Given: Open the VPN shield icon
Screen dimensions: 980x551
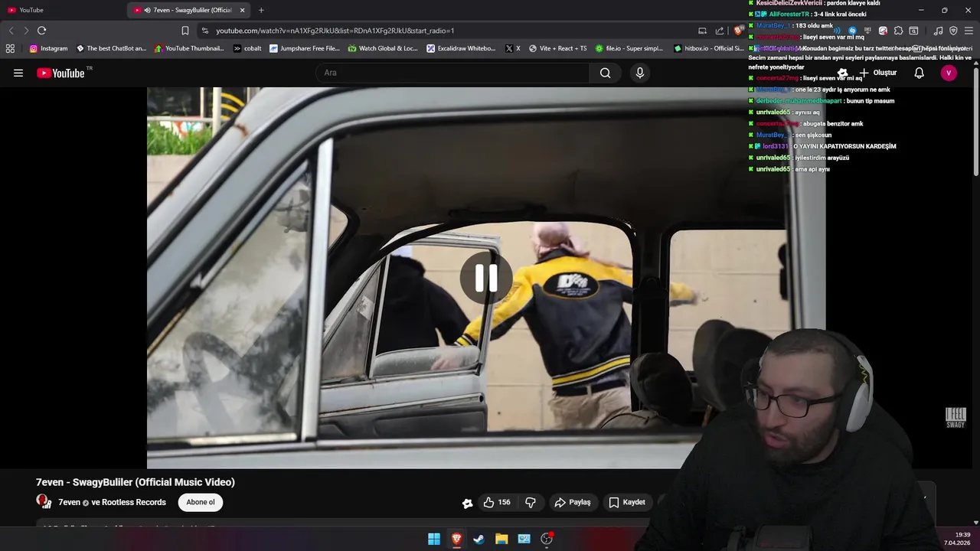Looking at the screenshot, I should [x=953, y=31].
